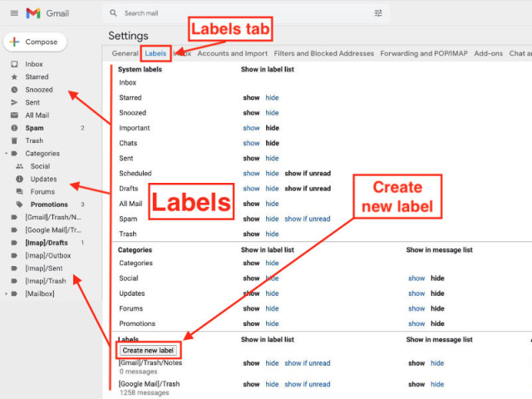Viewport: 532px width, 399px height.
Task: Open the Inbox folder in sidebar
Action: (34, 64)
